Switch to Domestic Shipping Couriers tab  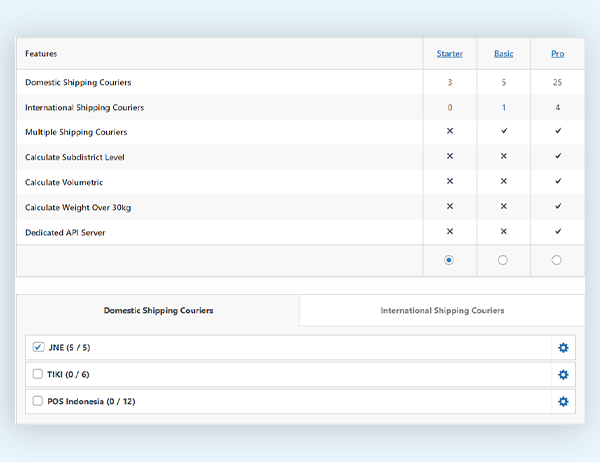coord(158,311)
